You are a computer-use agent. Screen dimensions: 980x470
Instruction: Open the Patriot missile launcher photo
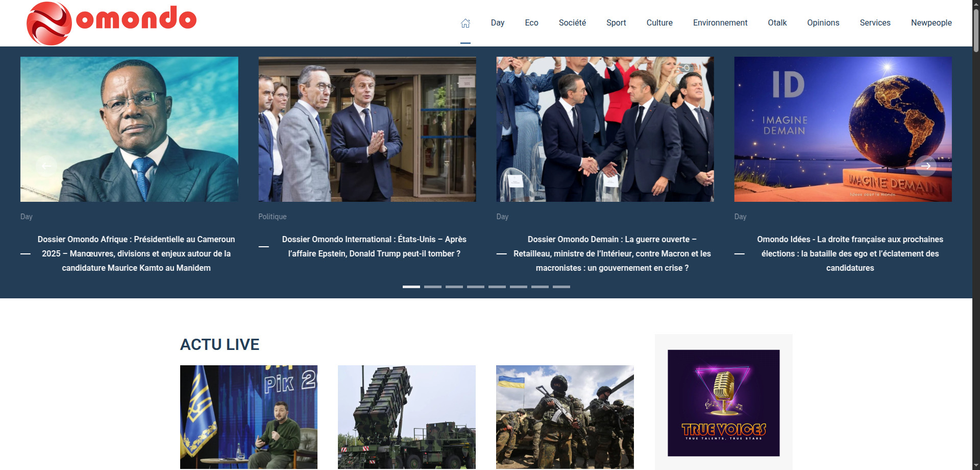coord(406,416)
